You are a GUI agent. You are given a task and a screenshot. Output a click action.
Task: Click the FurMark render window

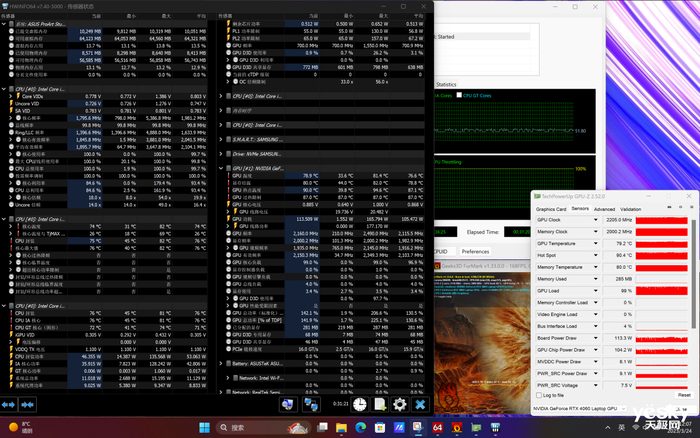click(x=482, y=342)
